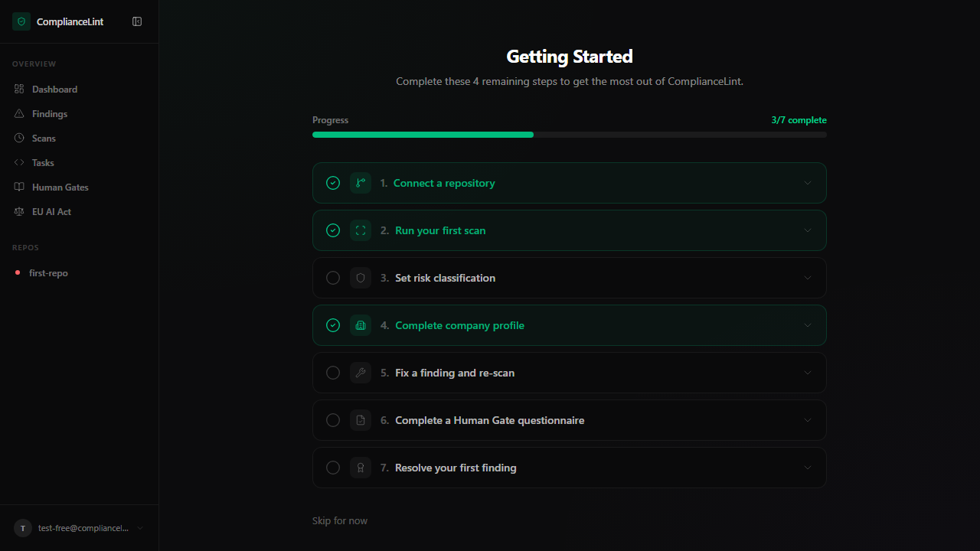This screenshot has width=980, height=551.
Task: Expand the Complete a Human Gate questionnaire chevron
Action: pos(807,420)
